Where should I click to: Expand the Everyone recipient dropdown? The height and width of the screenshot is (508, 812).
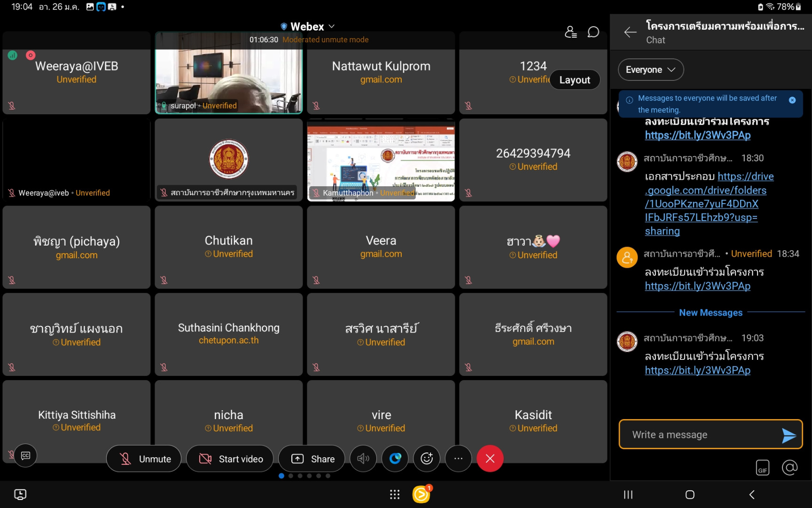coord(651,70)
